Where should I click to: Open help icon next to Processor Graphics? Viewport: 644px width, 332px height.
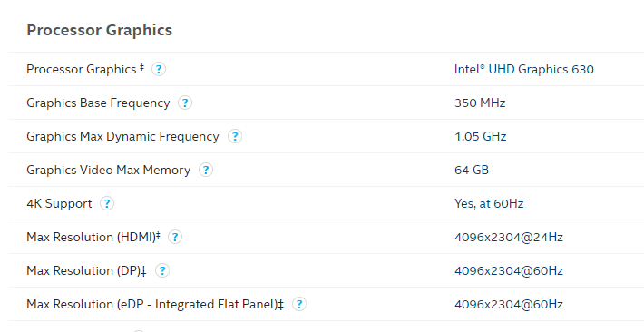click(x=159, y=69)
